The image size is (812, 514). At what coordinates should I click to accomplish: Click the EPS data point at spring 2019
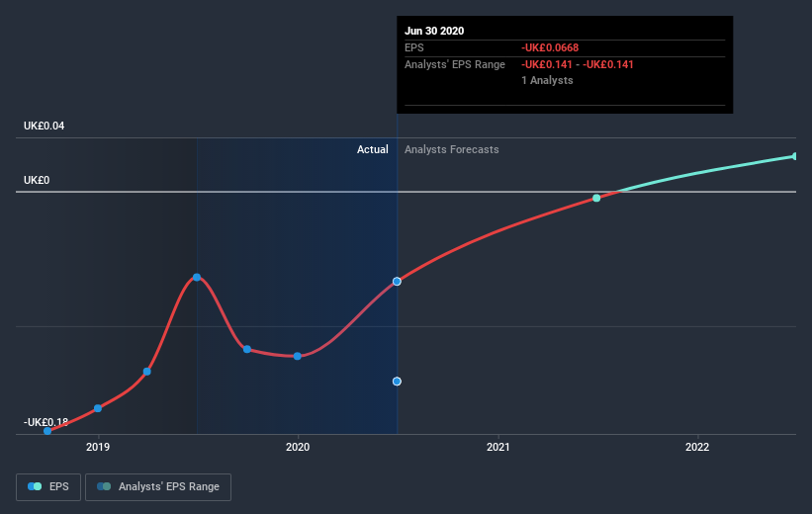147,372
